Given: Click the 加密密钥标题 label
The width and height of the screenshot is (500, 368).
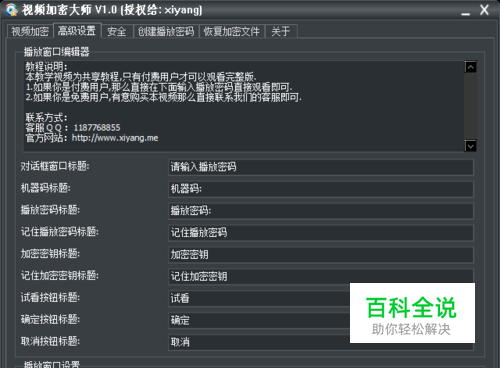Looking at the screenshot, I should pyautogui.click(x=50, y=254).
